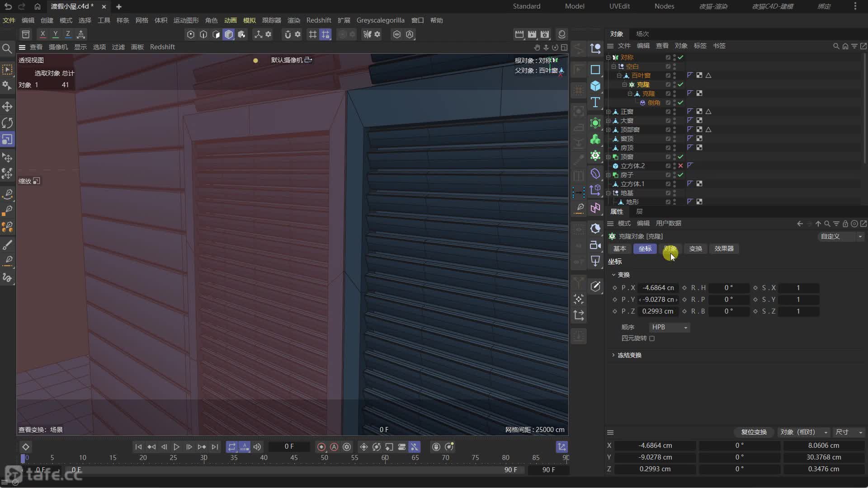Screen dimensions: 868x488
Task: Toggle red X enable on 立方体.2
Action: 680,166
